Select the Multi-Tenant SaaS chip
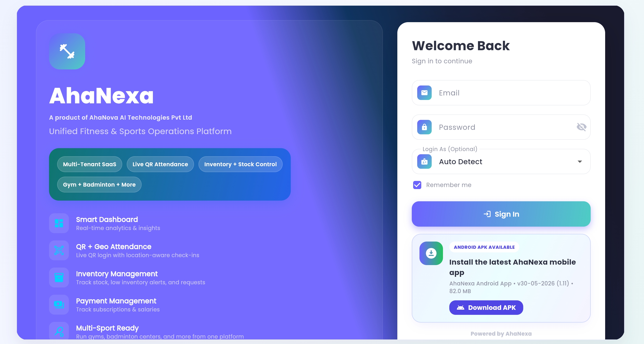This screenshot has height=344, width=644. coord(89,164)
